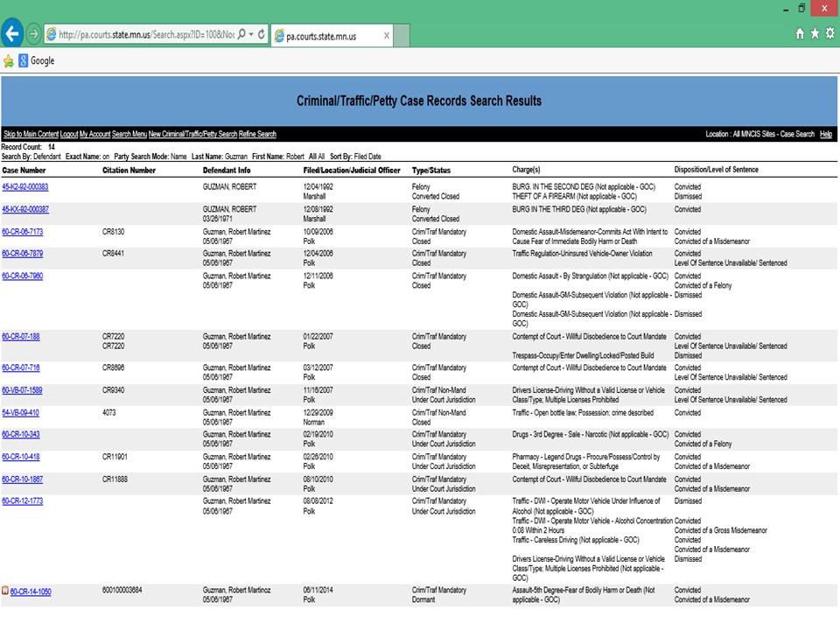Click the Logout link
The width and height of the screenshot is (840, 630).
coord(69,134)
